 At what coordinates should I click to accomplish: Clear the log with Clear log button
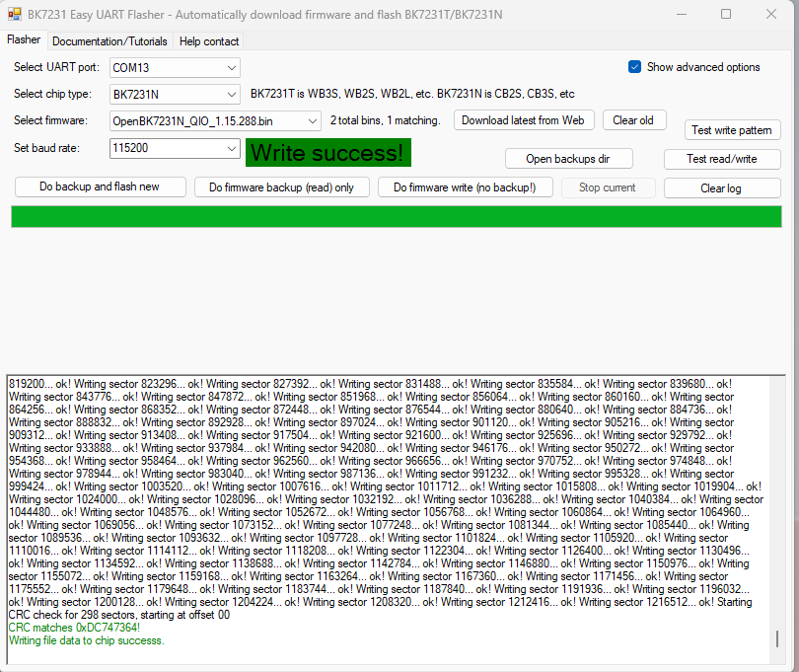pos(721,188)
